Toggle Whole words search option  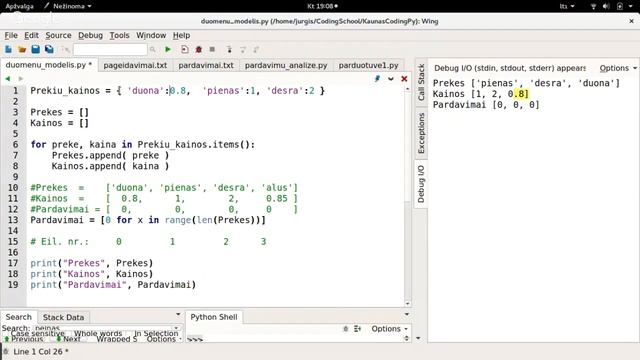98,333
